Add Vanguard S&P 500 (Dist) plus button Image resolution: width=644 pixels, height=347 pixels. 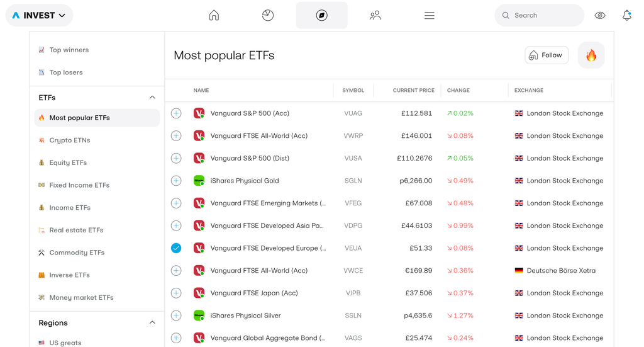[x=176, y=158]
